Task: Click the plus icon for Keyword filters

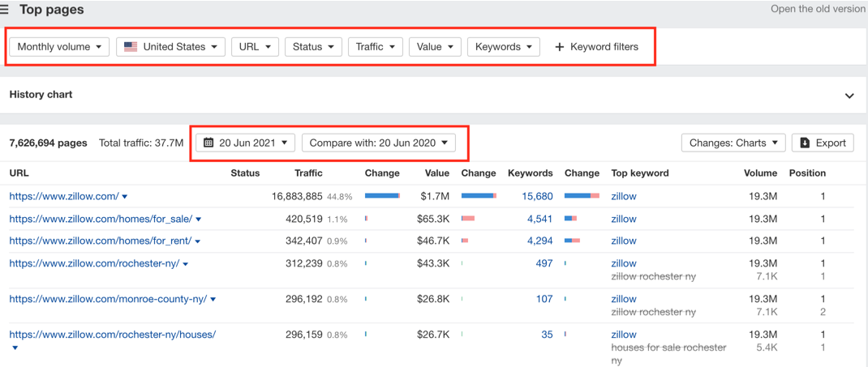Action: 559,47
